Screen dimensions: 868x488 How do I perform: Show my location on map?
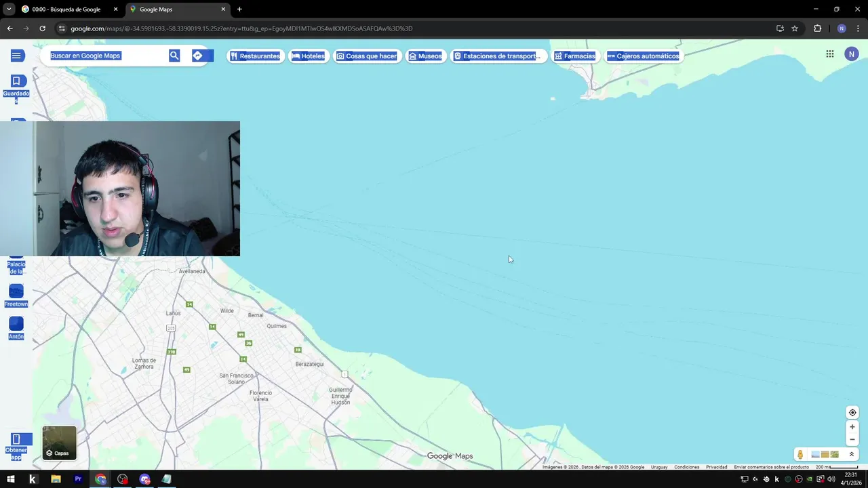point(852,413)
